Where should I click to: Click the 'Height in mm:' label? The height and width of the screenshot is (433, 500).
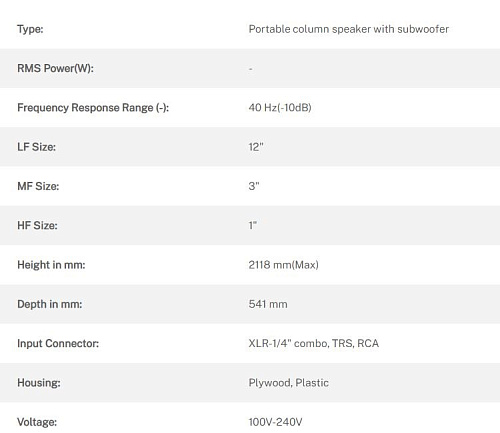click(x=51, y=265)
